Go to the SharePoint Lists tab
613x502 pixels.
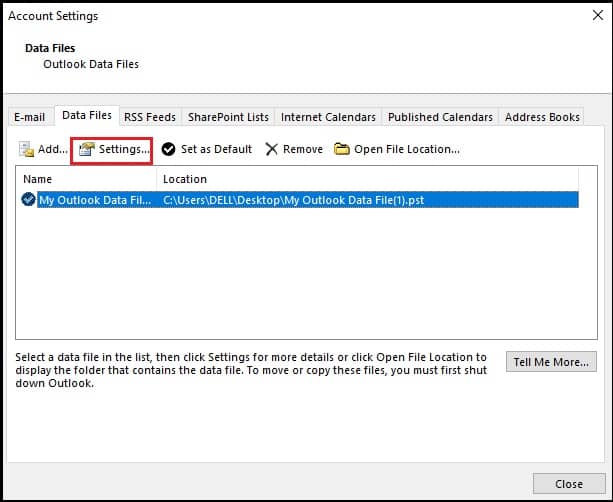[x=228, y=117]
